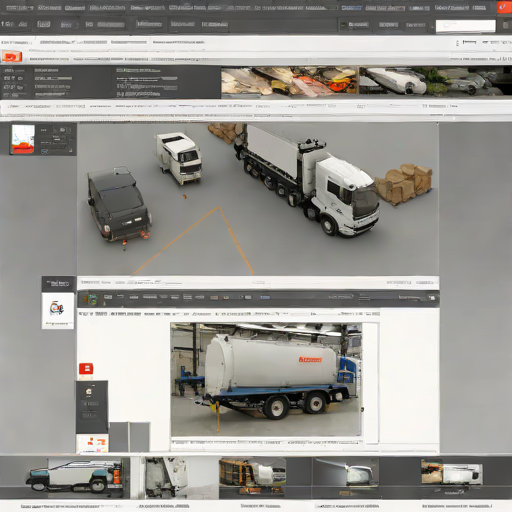The width and height of the screenshot is (512, 512).
Task: Click the orange icon in top-right corner
Action: pos(505,7)
